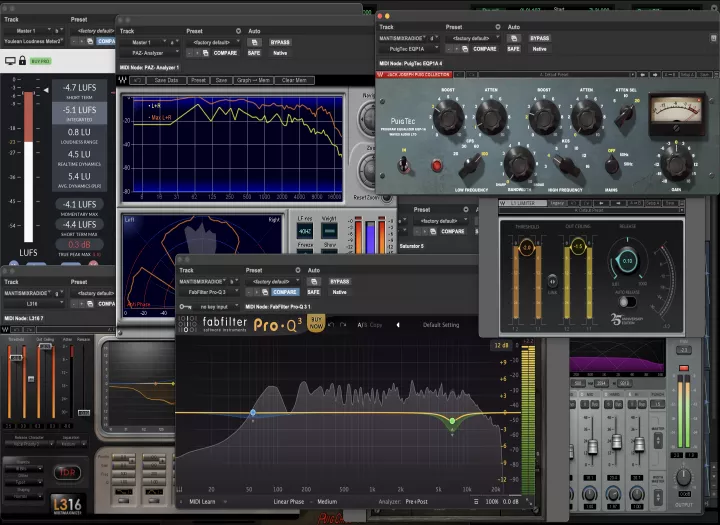The image size is (720, 525).
Task: Click the Clear Mem button in PAZ-Analyzer
Action: [294, 80]
